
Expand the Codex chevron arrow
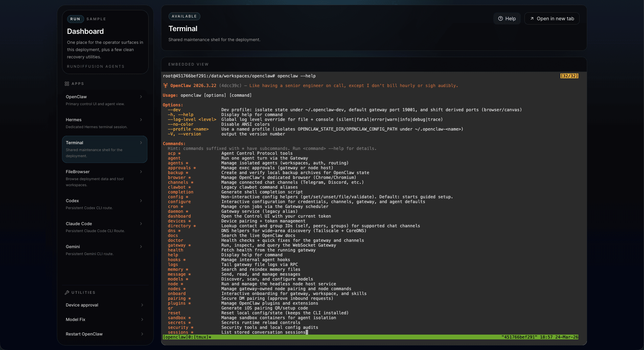(141, 201)
